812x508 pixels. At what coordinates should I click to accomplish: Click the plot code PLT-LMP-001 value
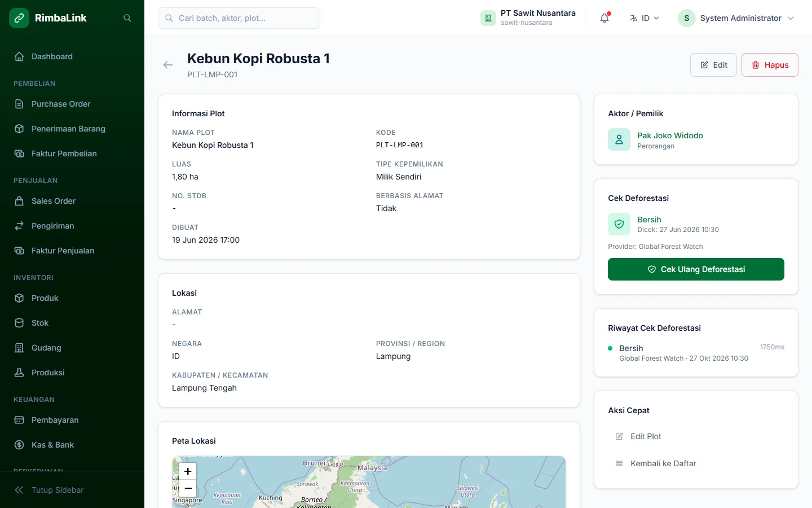400,145
